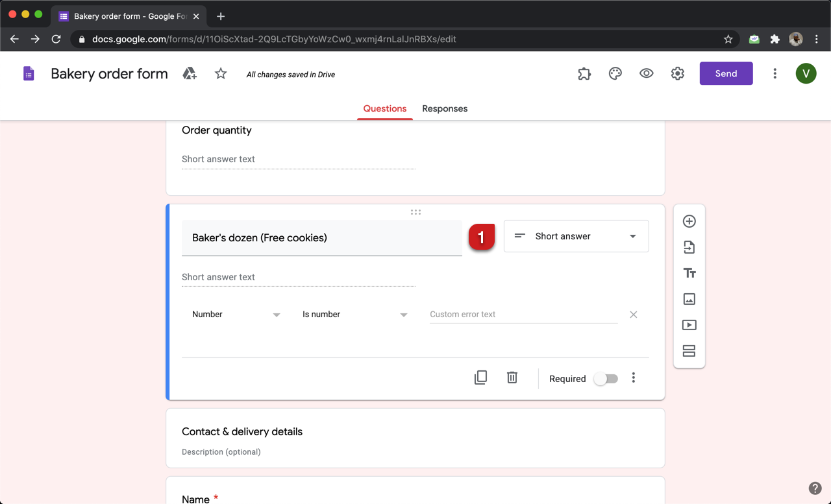Preview the bakery order form
This screenshot has height=504, width=831.
click(646, 73)
